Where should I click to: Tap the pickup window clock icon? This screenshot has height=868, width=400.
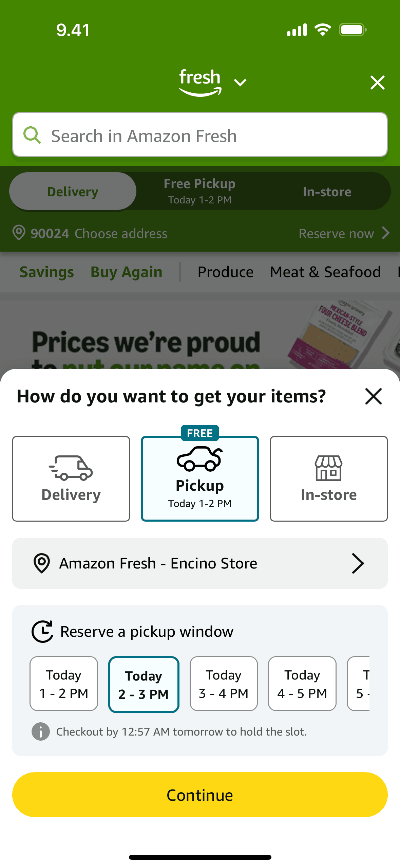pyautogui.click(x=42, y=631)
